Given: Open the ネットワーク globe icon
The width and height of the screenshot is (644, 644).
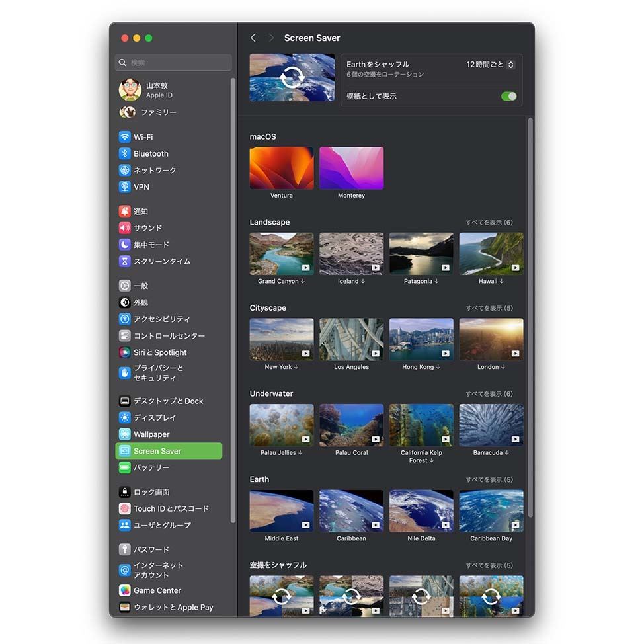Looking at the screenshot, I should [124, 170].
